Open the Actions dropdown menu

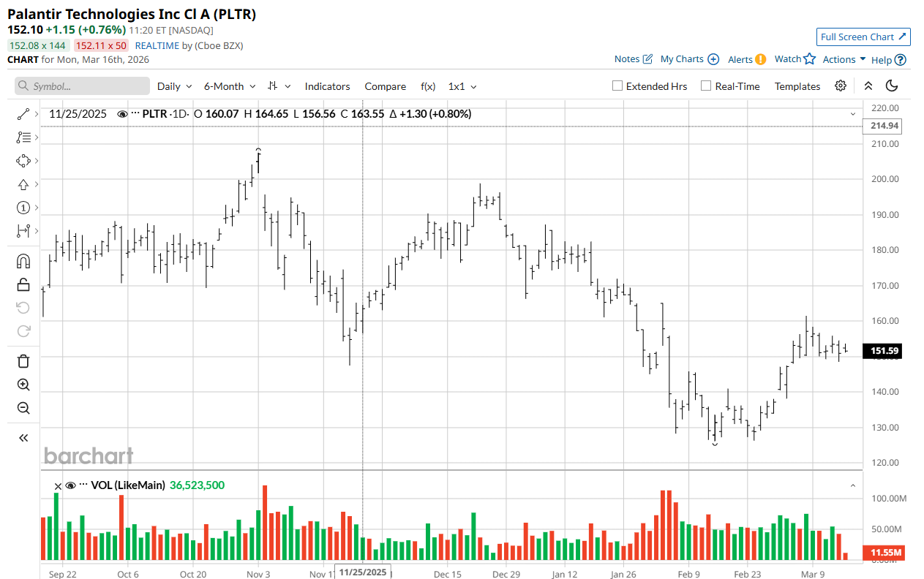click(844, 59)
